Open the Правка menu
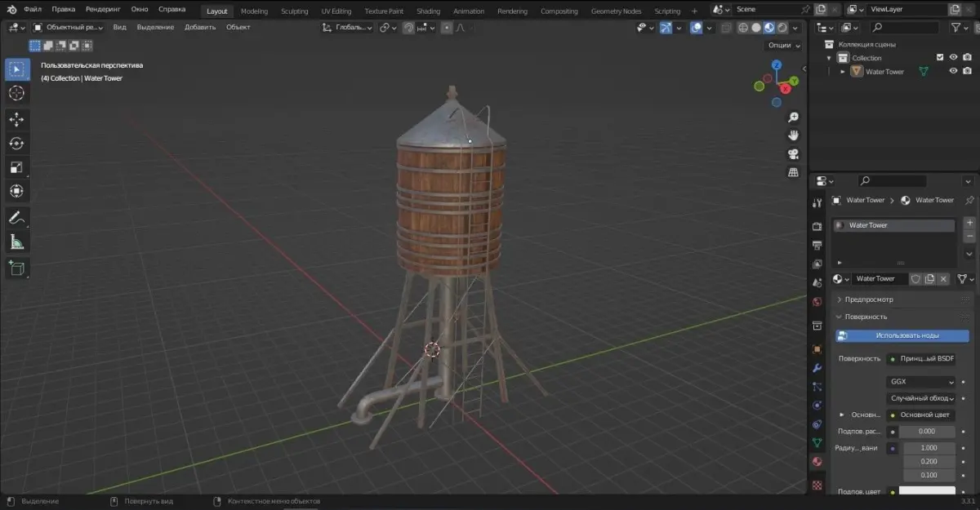Viewport: 980px width, 510px height. point(62,10)
